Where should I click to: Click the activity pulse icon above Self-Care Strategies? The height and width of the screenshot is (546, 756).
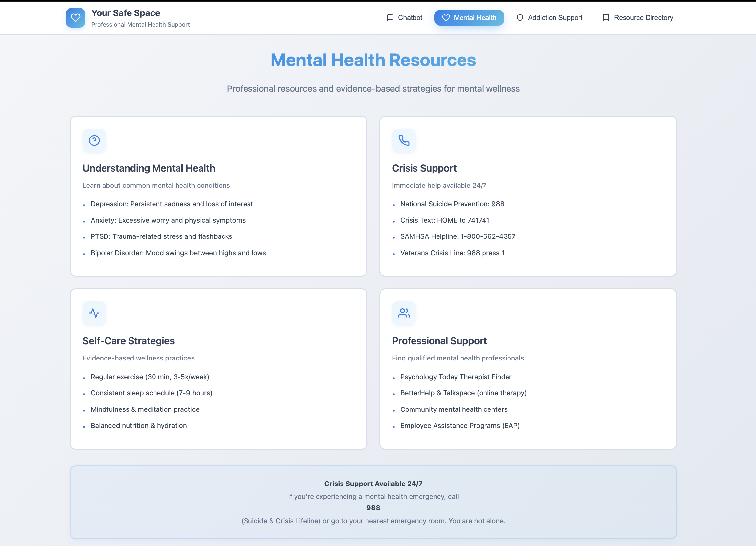coord(94,313)
